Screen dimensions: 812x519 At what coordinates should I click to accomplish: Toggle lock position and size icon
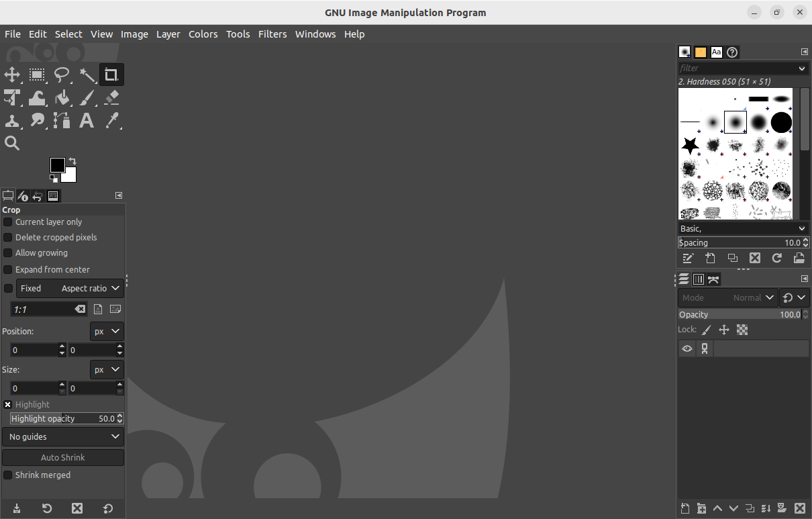(724, 330)
